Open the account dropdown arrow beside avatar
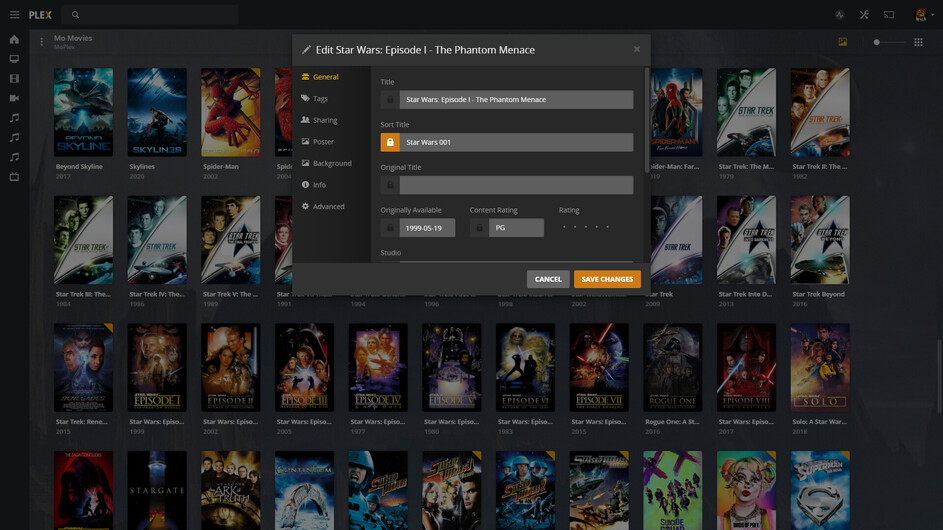Viewport: 943px width, 530px height. 933,15
